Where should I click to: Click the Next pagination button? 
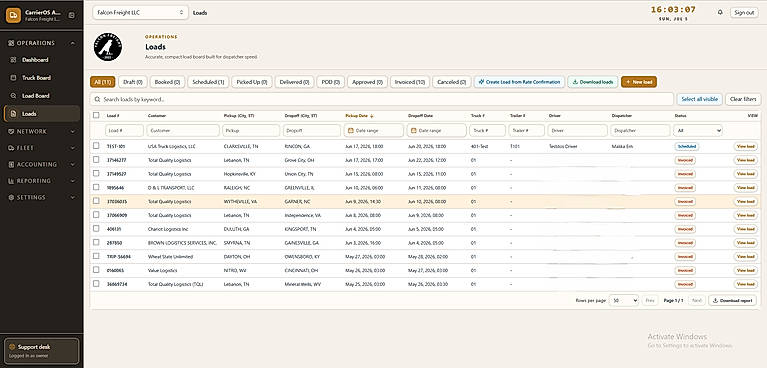coord(697,300)
